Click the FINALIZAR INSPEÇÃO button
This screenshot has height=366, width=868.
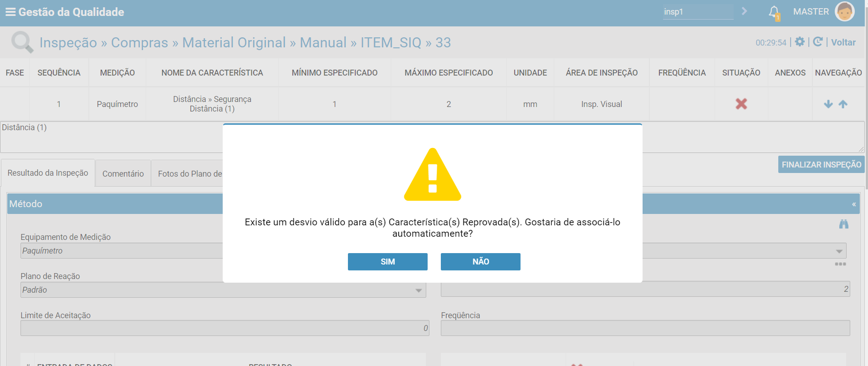[x=821, y=164]
